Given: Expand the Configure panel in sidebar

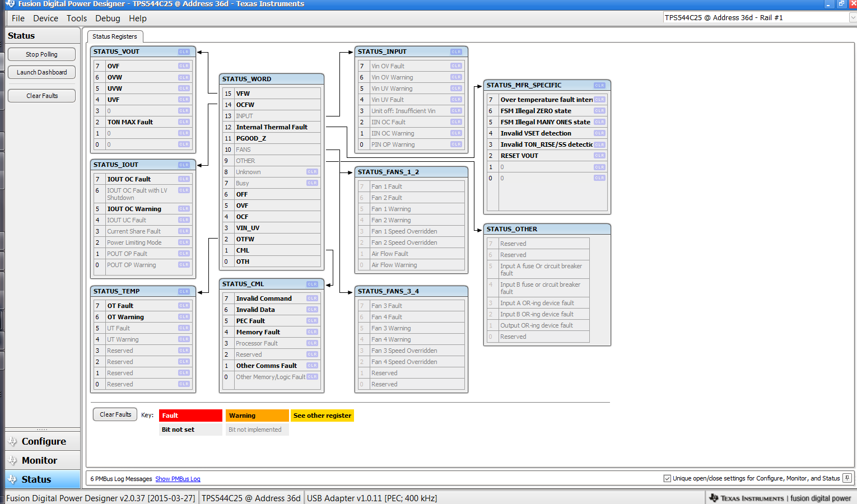Looking at the screenshot, I should (x=43, y=441).
